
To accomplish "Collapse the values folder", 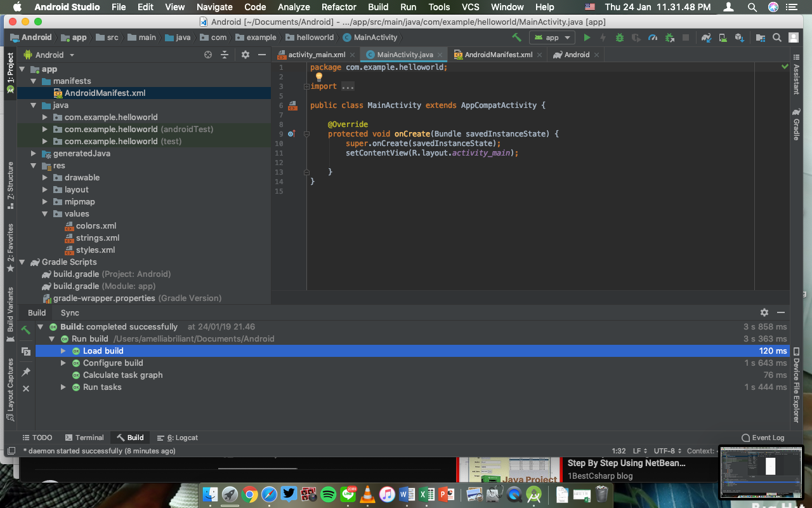I will (x=45, y=214).
